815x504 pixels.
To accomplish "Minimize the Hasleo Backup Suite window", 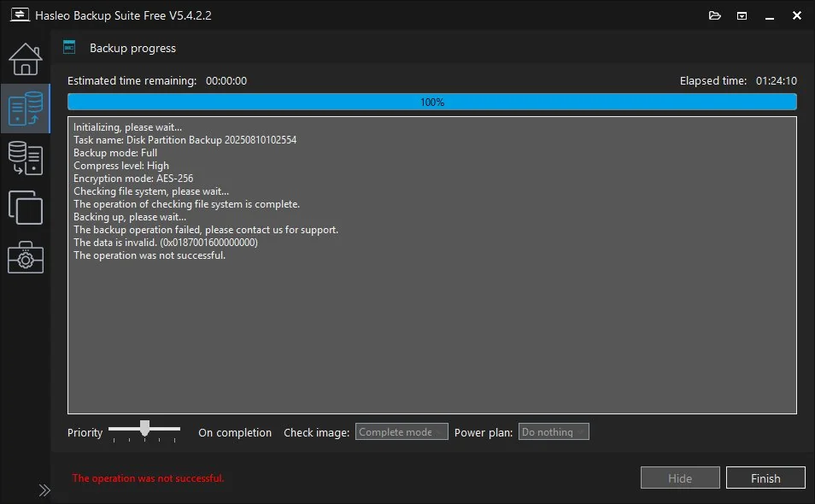I will pyautogui.click(x=769, y=16).
